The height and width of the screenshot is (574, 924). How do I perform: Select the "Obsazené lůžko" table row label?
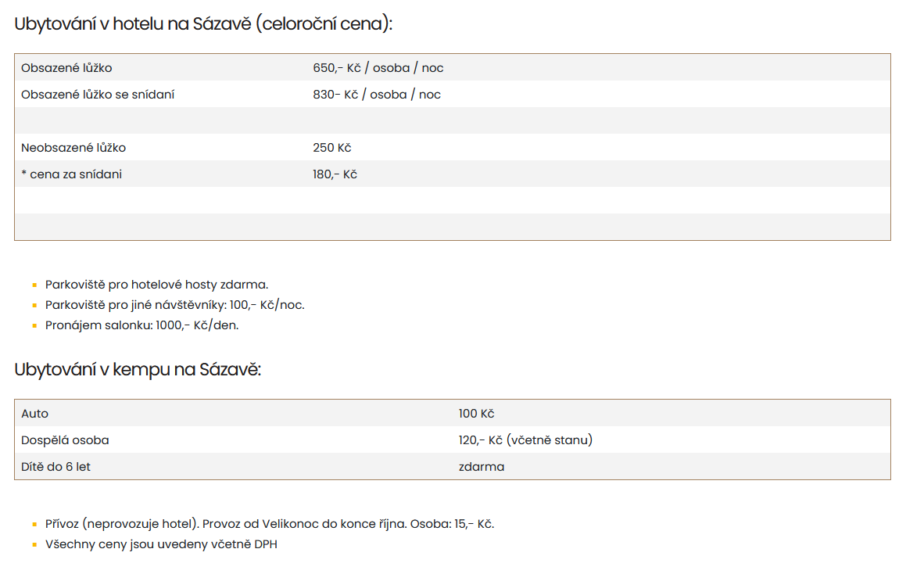66,68
